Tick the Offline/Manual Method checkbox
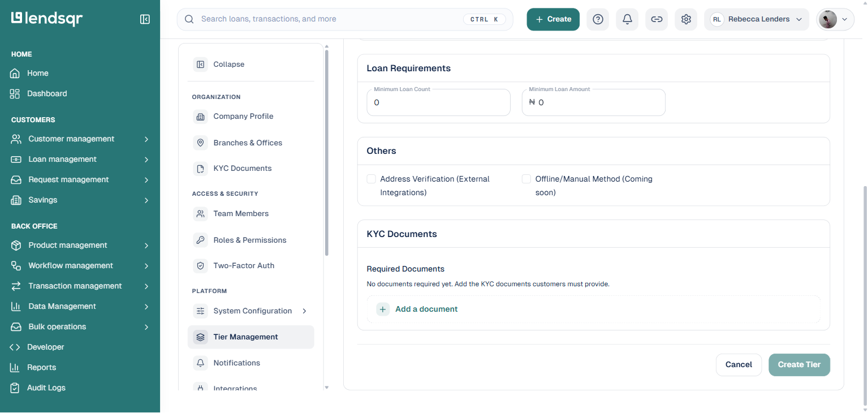The height and width of the screenshot is (413, 868). 526,179
